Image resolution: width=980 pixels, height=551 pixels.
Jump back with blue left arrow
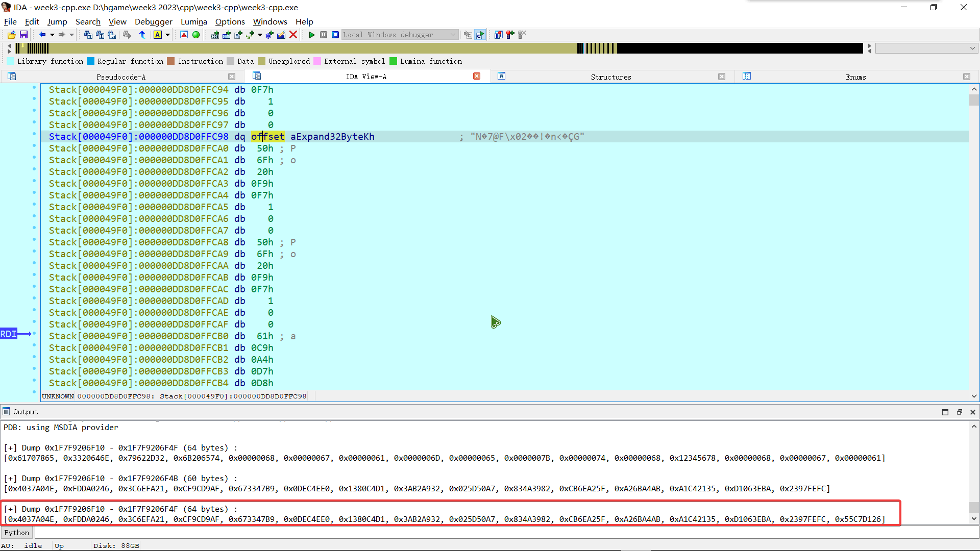42,35
